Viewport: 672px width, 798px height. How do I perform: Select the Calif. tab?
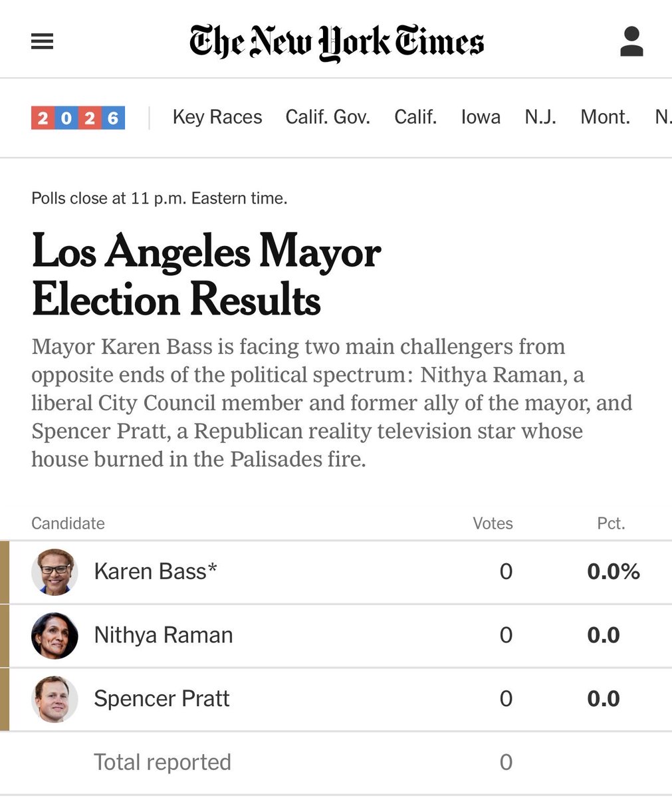pos(415,117)
